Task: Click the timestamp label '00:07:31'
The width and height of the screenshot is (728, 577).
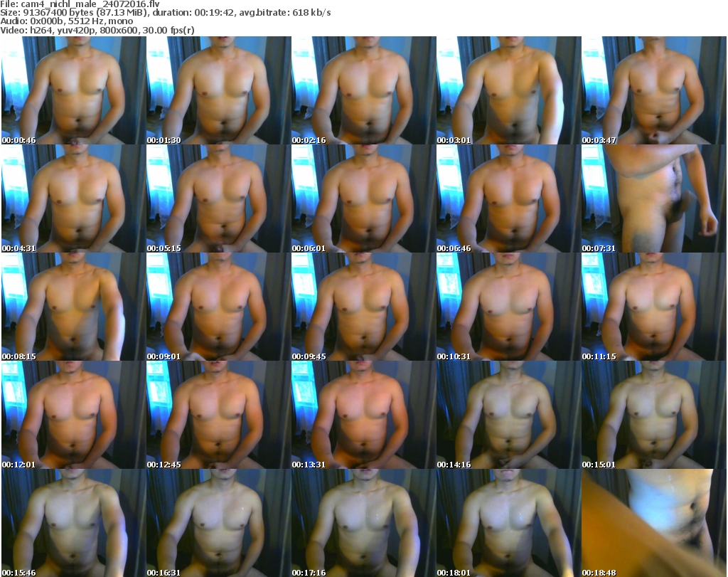Action: click(x=599, y=248)
